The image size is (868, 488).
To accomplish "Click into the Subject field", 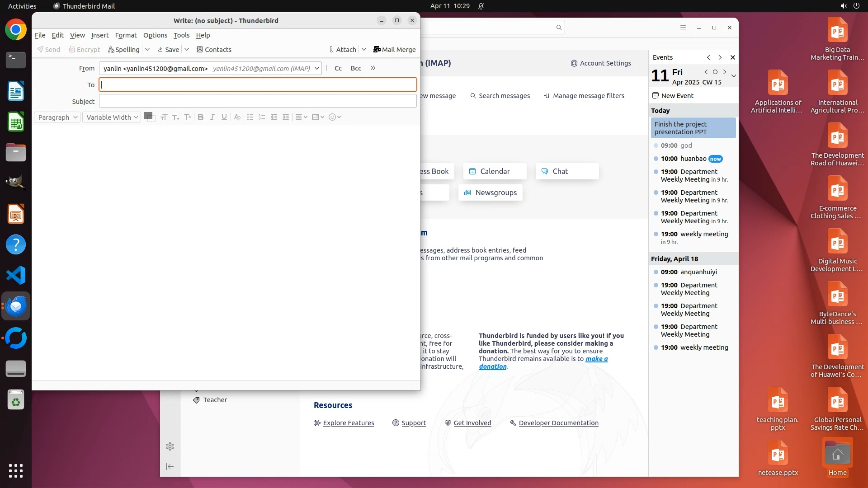I will [258, 101].
